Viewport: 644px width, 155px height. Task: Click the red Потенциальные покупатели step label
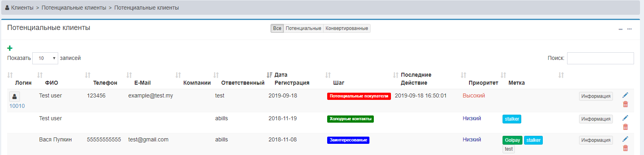(x=359, y=96)
